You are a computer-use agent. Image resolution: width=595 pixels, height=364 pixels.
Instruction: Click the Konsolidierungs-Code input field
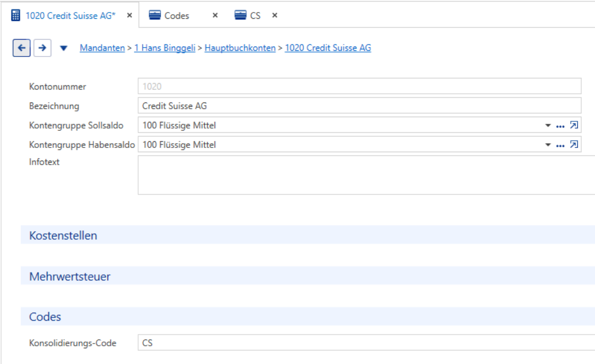(x=366, y=343)
